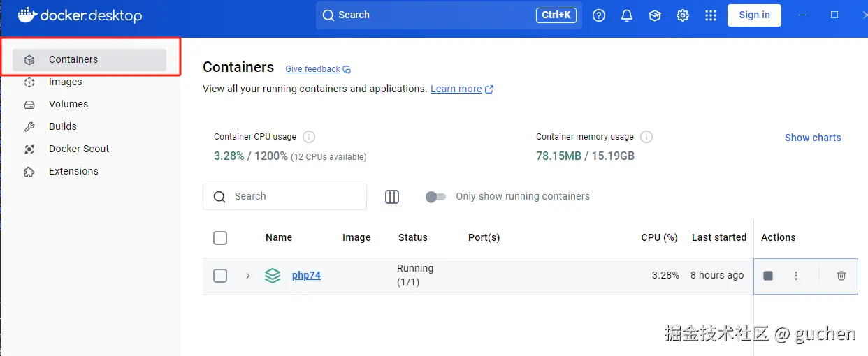The height and width of the screenshot is (356, 868).
Task: Toggle Only show running containers switch
Action: [x=435, y=197]
